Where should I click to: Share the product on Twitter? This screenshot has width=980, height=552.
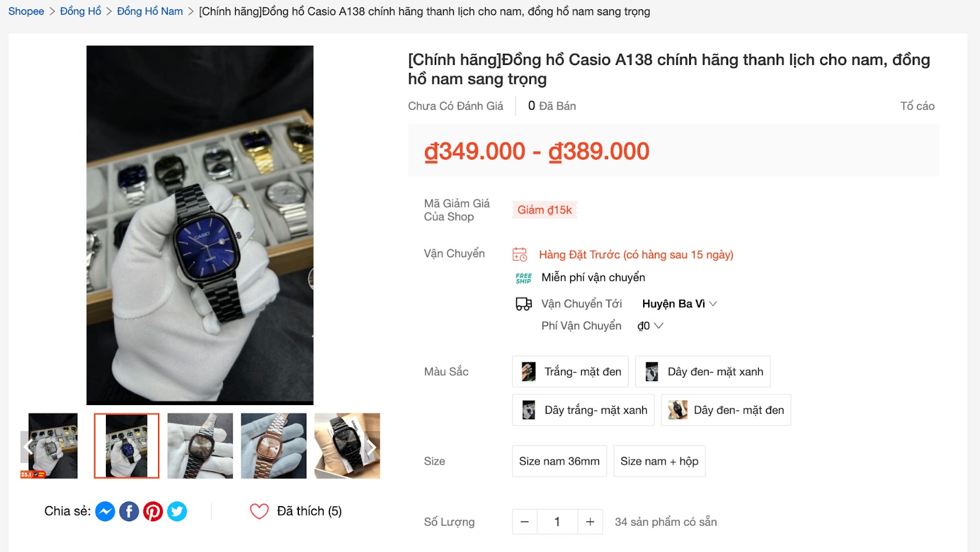point(178,510)
